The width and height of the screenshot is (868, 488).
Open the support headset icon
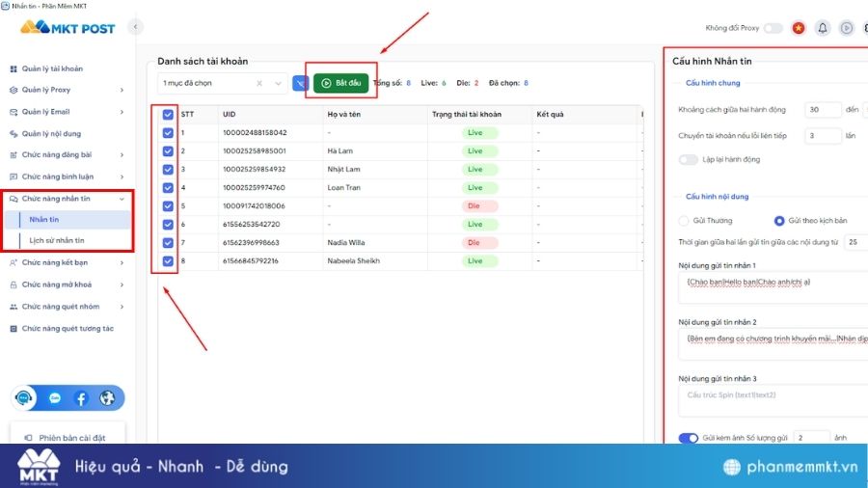24,397
